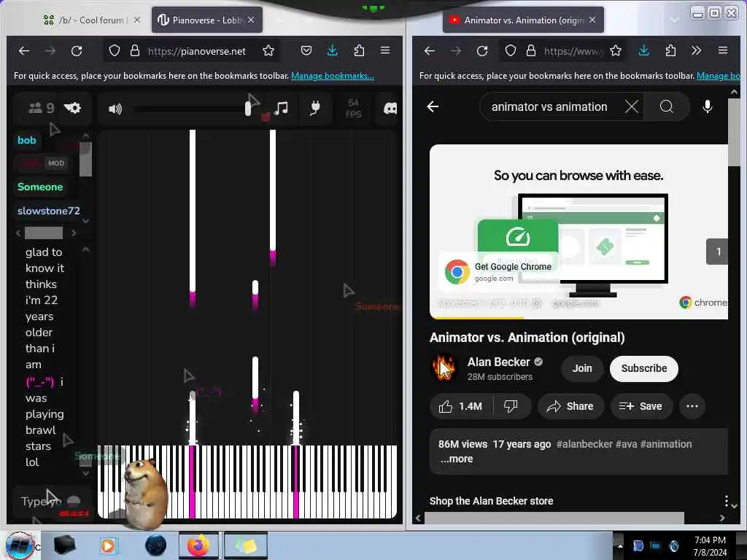Screen dimensions: 747x560
Task: Select user slowstone72 in the list
Action: [49, 211]
